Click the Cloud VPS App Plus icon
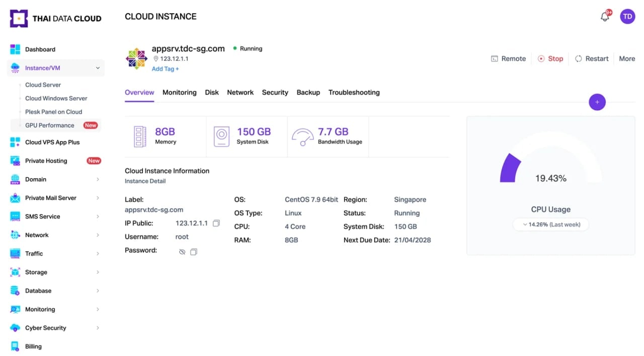Viewport: 644px width, 356px height. (15, 142)
